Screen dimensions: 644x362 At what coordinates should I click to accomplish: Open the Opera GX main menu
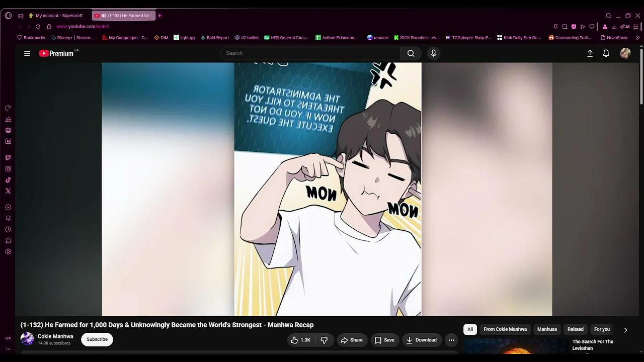coord(8,16)
